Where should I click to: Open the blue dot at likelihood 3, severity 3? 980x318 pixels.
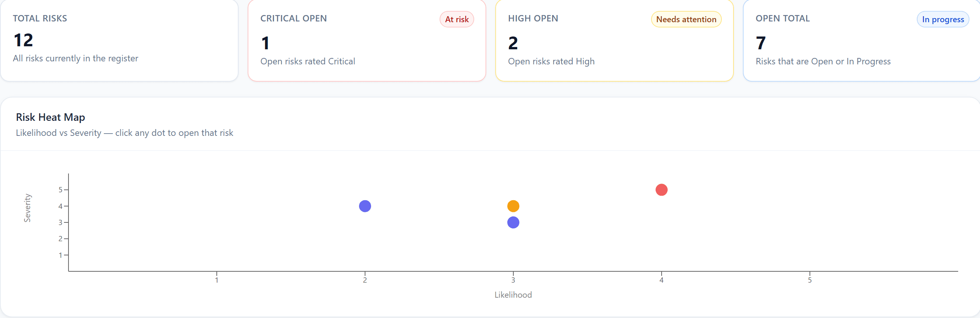[513, 222]
